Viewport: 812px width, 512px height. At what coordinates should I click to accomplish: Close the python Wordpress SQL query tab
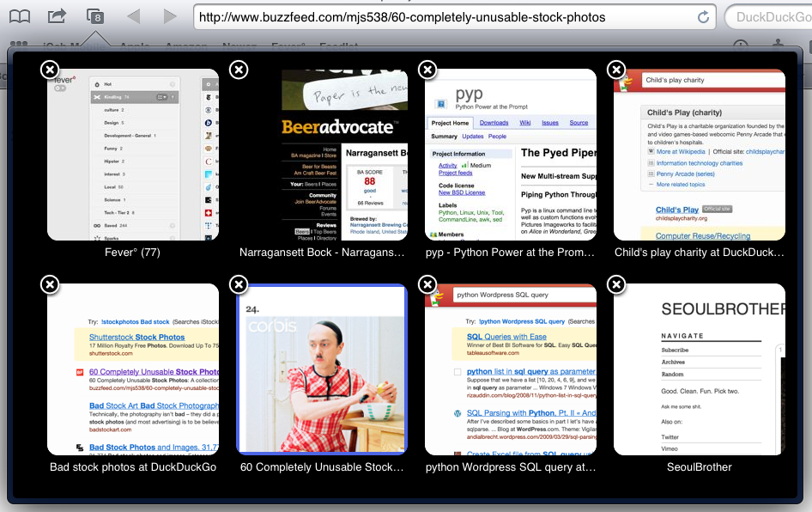click(x=427, y=284)
